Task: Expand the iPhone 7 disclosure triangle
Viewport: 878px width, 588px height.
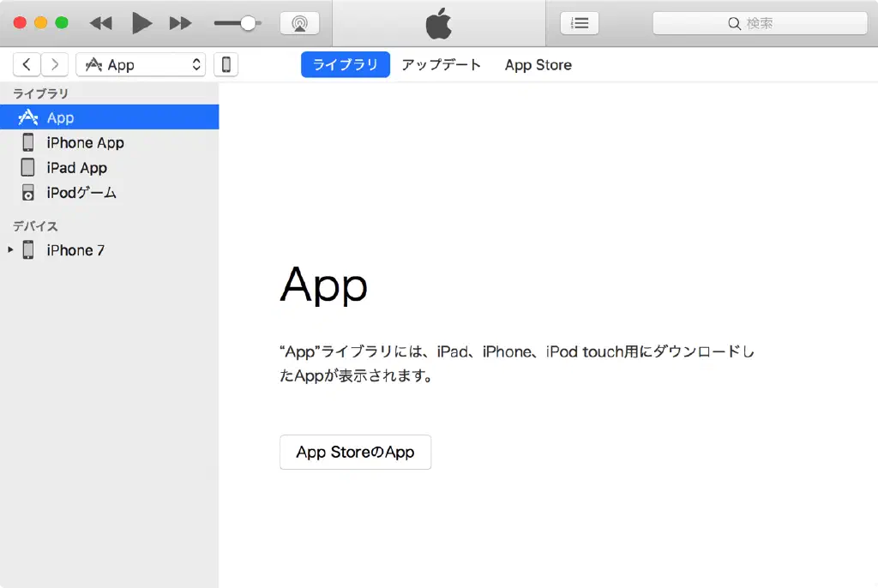Action: click(10, 250)
